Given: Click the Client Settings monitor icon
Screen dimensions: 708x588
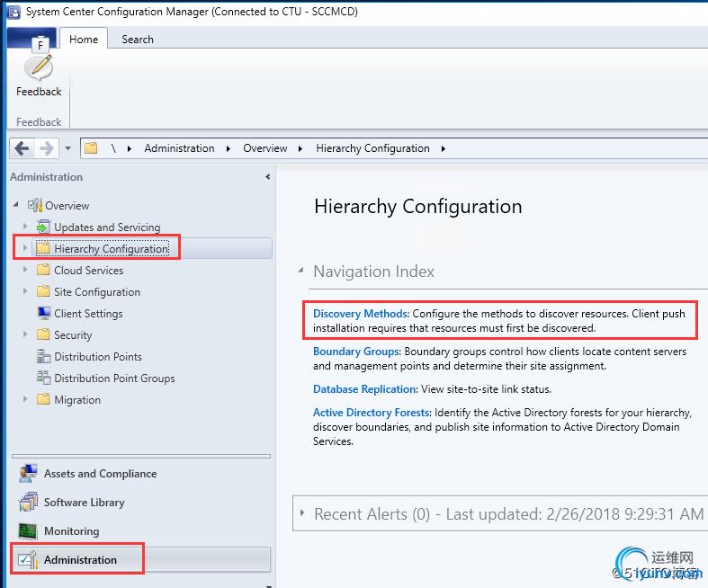Looking at the screenshot, I should click(x=44, y=314).
